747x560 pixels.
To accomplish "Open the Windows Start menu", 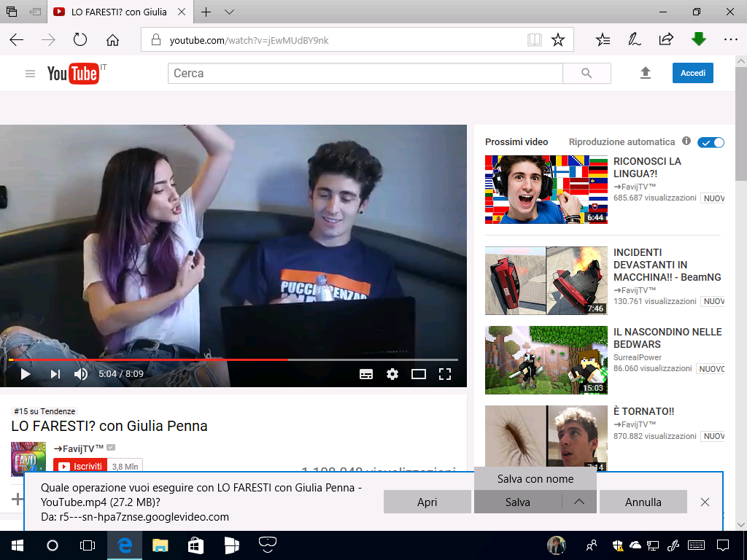I will (x=18, y=545).
